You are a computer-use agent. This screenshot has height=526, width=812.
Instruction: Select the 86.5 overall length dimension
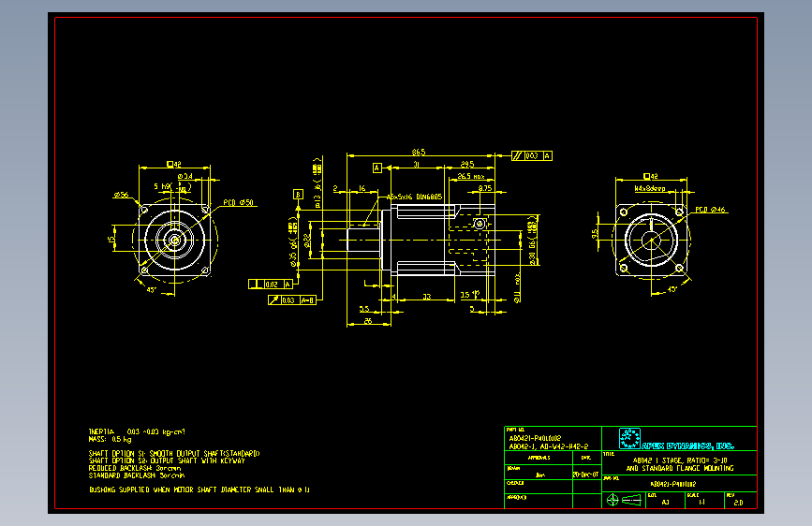tap(419, 152)
